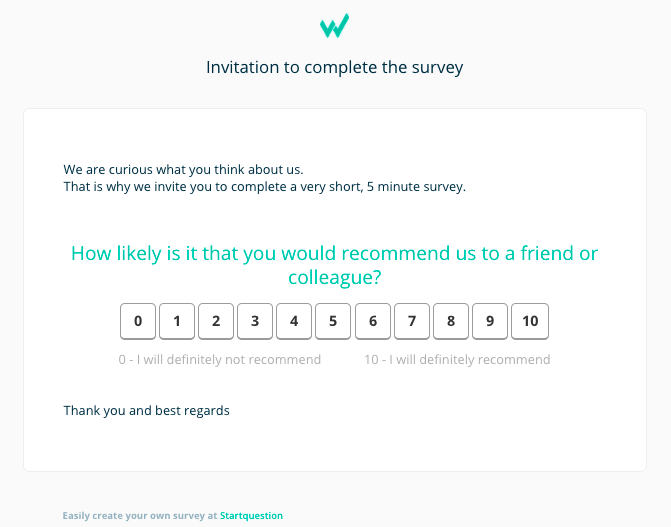
Task: Rate 8 on the recommendation scale
Action: (x=451, y=321)
